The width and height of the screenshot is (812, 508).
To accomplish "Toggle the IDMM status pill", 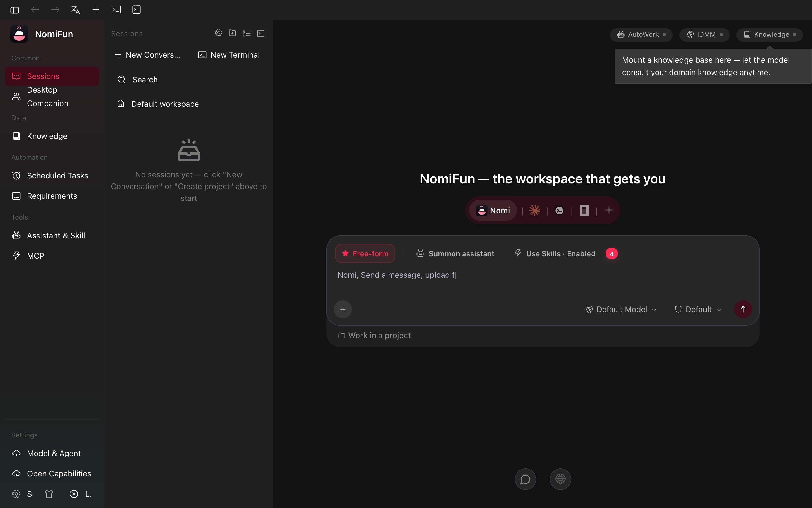I will click(x=704, y=35).
